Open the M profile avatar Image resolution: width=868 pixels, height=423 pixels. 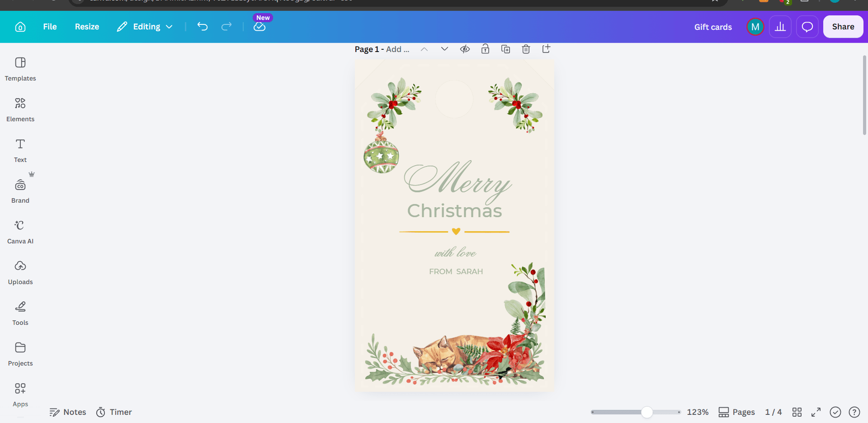click(755, 27)
